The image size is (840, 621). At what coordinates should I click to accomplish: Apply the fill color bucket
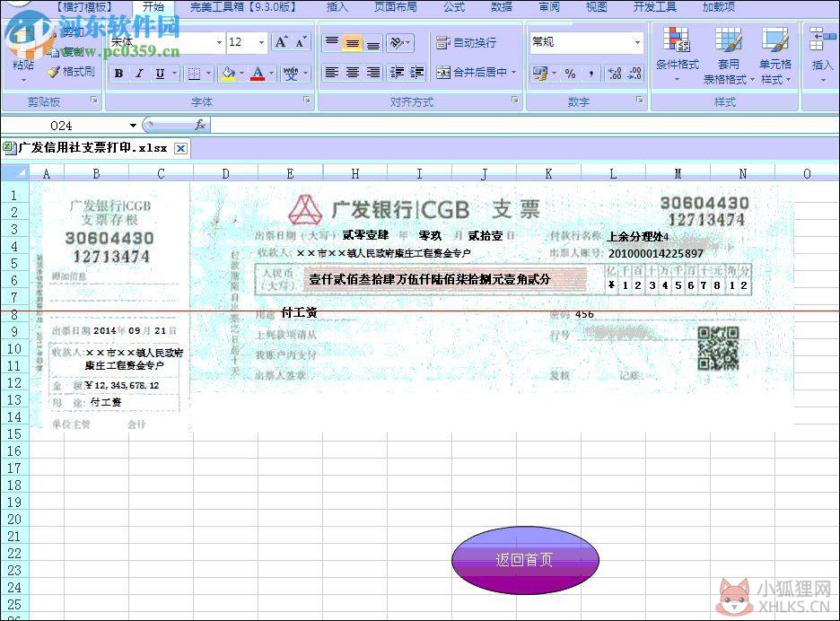tap(229, 74)
